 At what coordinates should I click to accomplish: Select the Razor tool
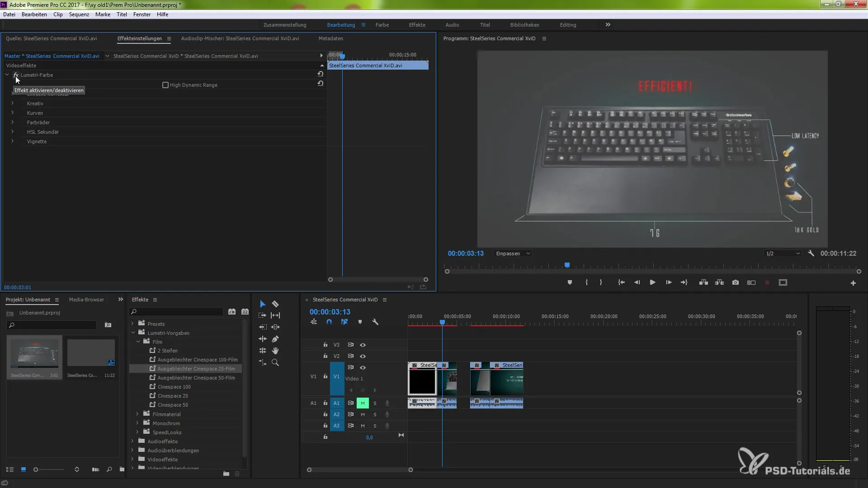coord(275,304)
